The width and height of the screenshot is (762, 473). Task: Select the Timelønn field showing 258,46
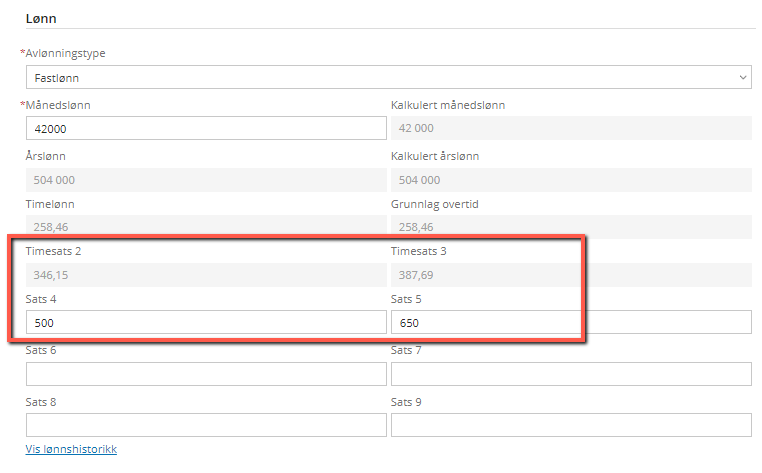click(205, 227)
